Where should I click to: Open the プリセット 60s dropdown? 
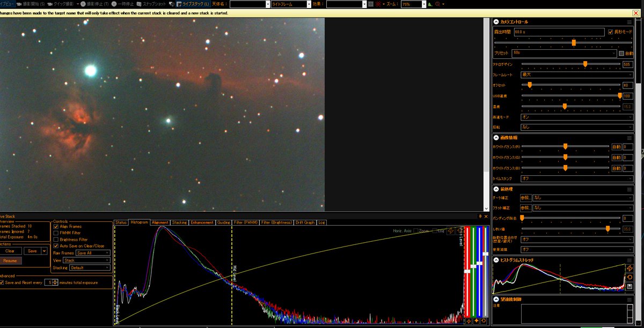click(564, 53)
